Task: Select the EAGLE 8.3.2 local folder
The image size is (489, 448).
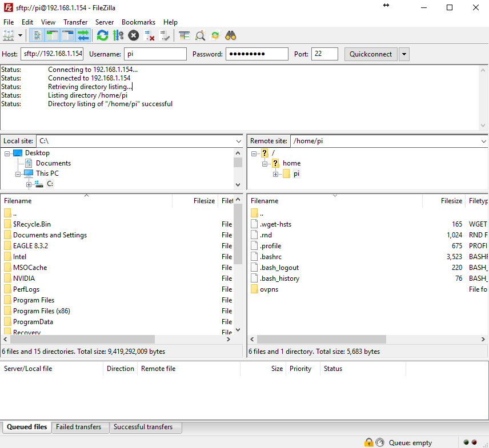Action: coord(31,246)
